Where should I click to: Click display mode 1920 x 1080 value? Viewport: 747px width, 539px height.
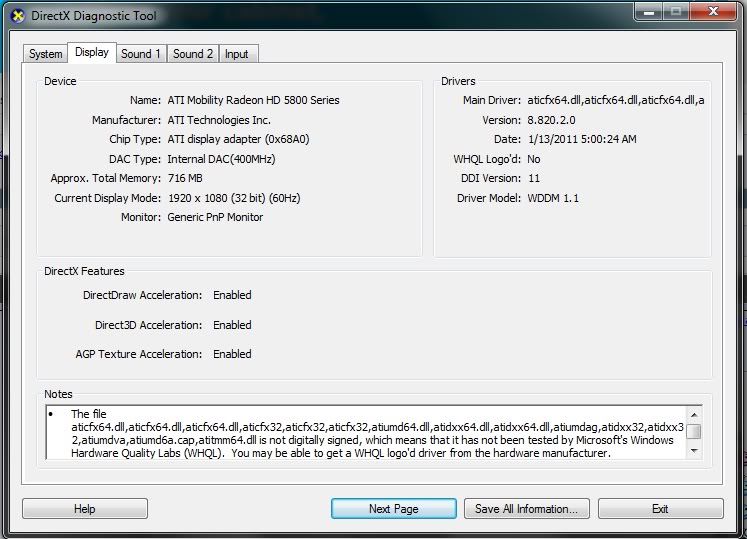(234, 198)
